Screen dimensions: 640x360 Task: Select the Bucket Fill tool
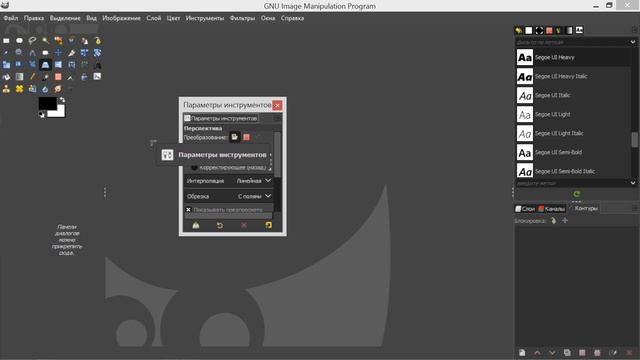(x=6, y=77)
